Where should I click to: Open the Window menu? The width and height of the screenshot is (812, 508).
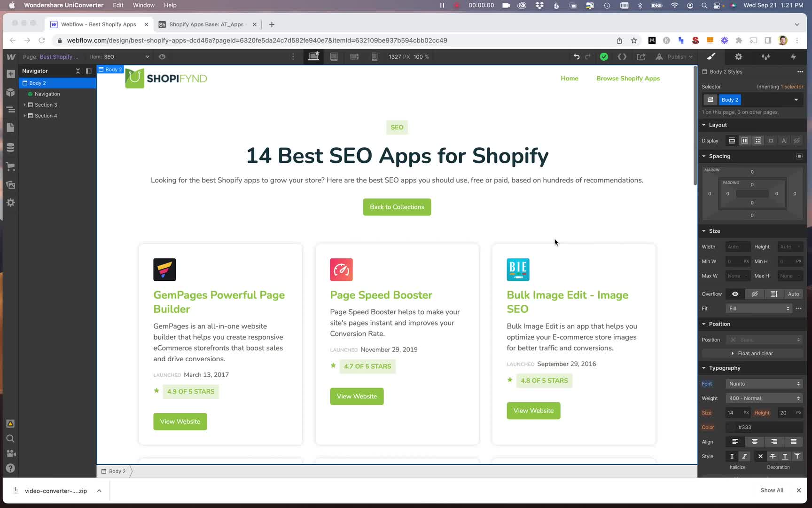[143, 5]
